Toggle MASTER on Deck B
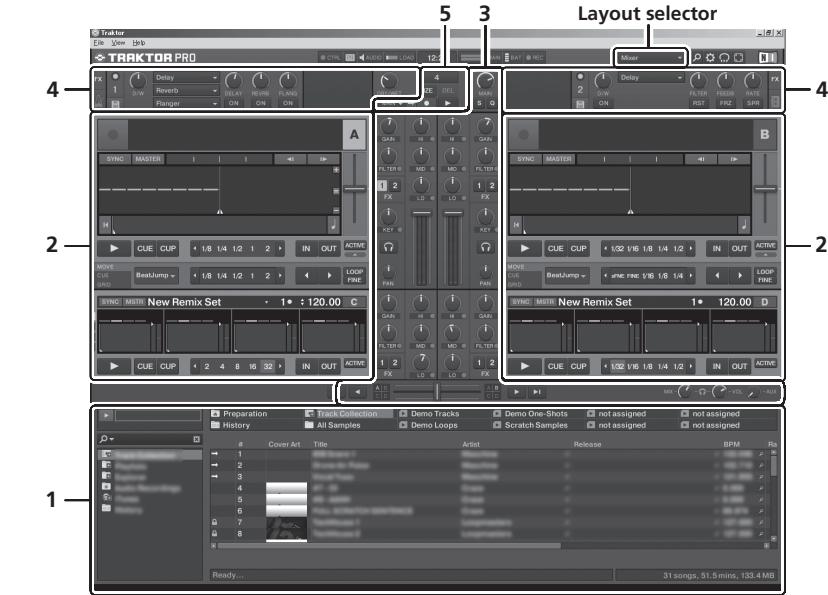This screenshot has height=595, width=828. click(x=559, y=159)
